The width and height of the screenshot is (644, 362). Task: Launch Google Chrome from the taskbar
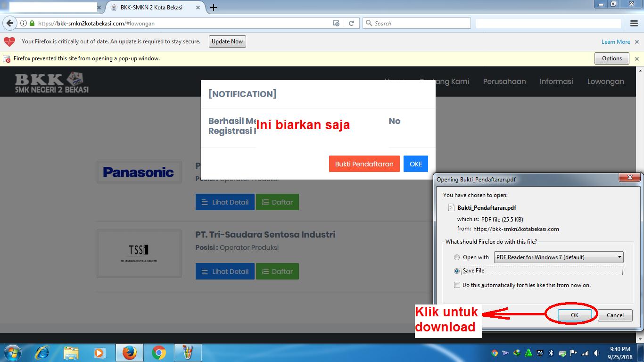[159, 353]
